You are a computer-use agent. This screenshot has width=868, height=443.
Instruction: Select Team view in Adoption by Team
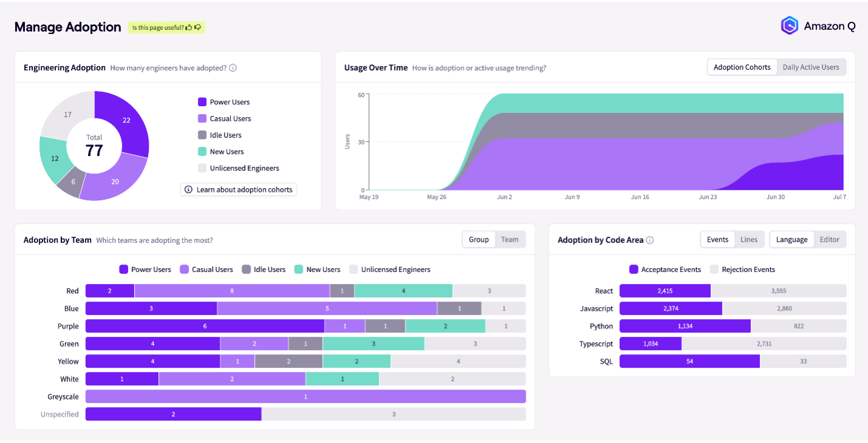(x=510, y=239)
